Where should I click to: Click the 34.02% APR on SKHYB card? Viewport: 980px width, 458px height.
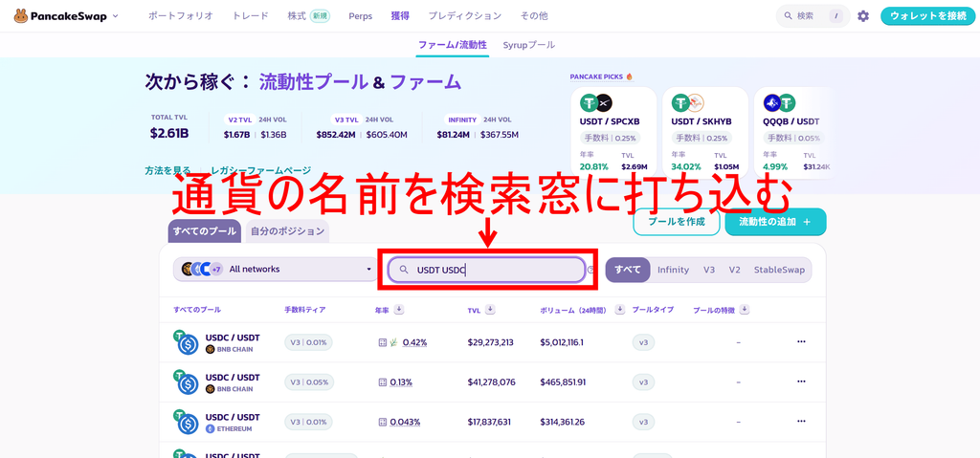click(686, 166)
